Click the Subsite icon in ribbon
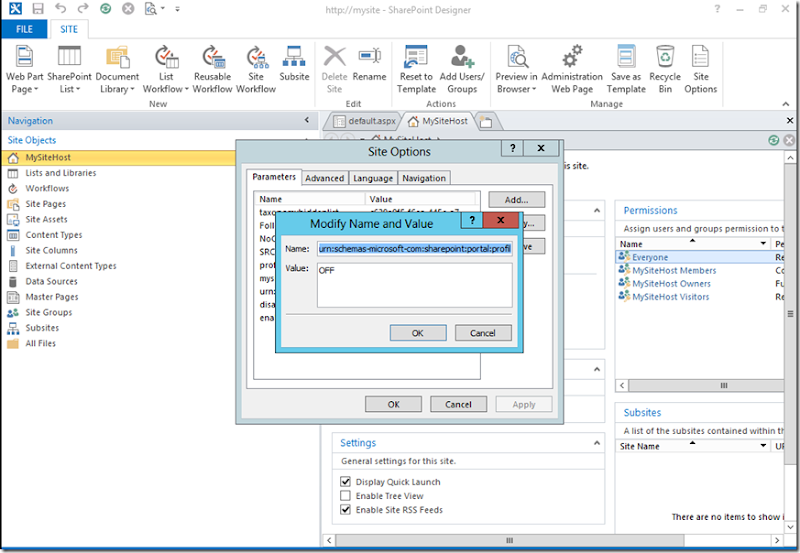The width and height of the screenshot is (800, 553). pos(294,64)
